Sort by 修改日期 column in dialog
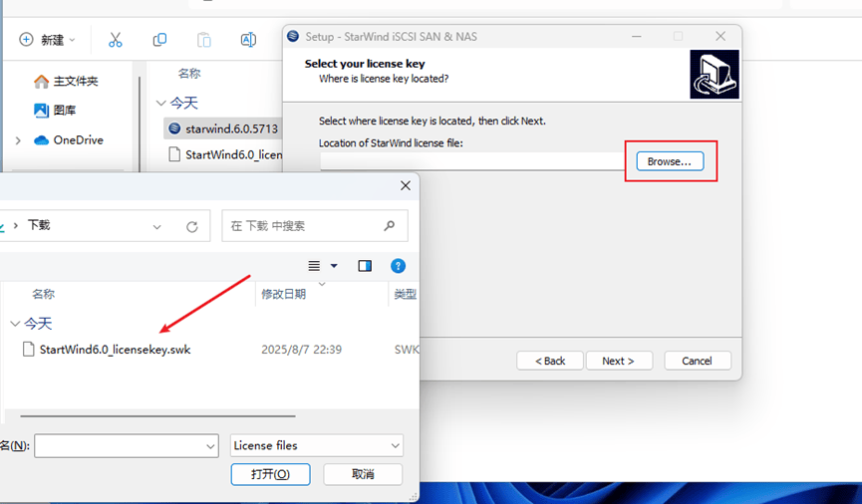 click(x=283, y=294)
